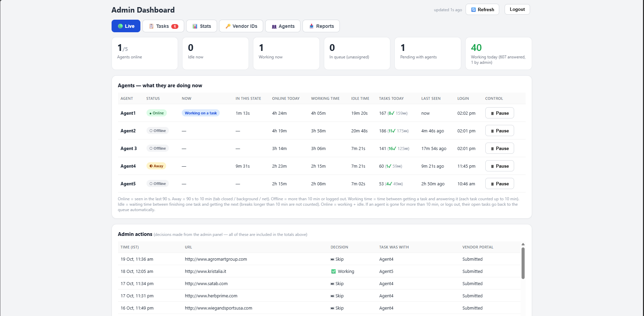The height and width of the screenshot is (316, 644).
Task: Click the DECISION column header
Action: click(x=339, y=247)
